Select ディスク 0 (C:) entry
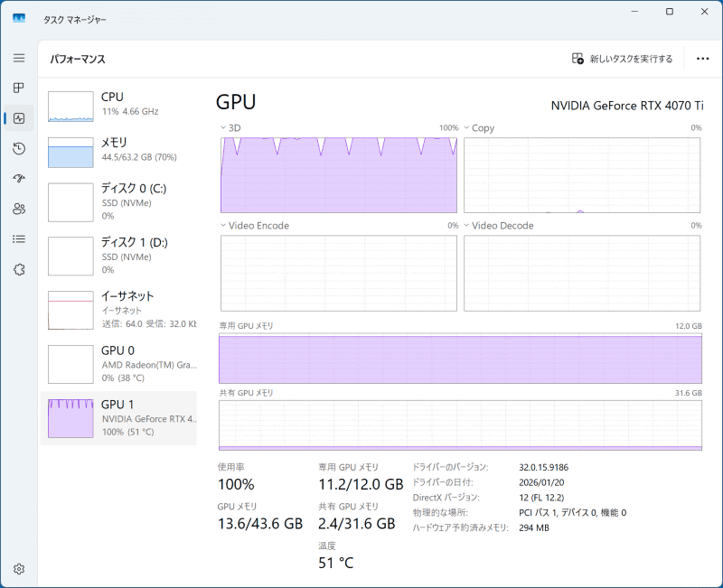723x588 pixels. click(x=119, y=201)
